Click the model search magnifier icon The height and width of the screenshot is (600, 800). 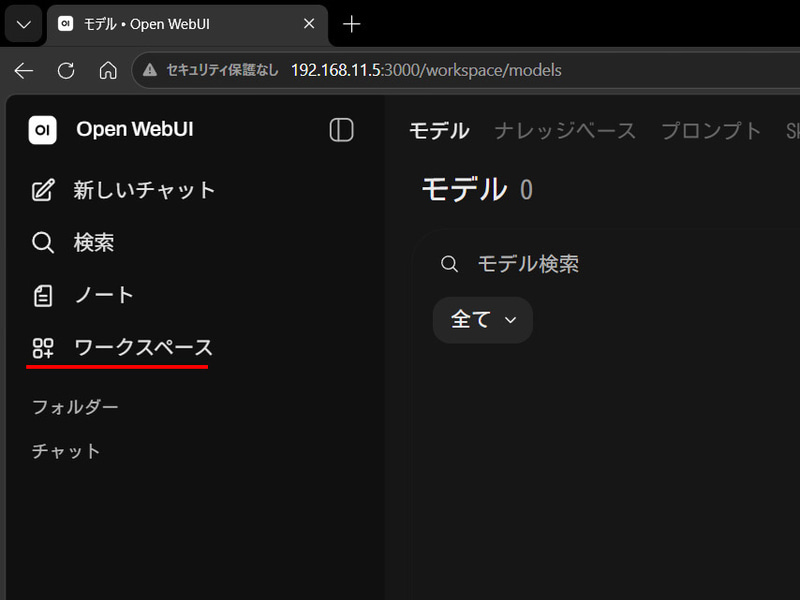click(449, 264)
